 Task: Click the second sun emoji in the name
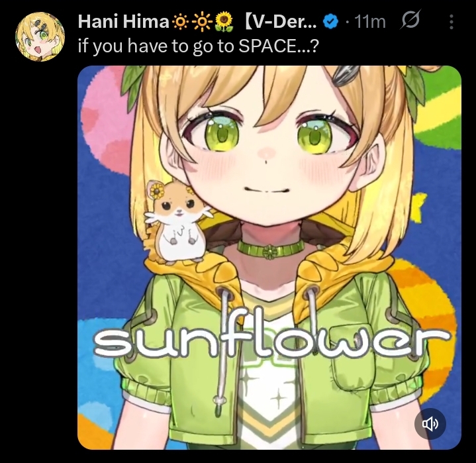[x=202, y=22]
